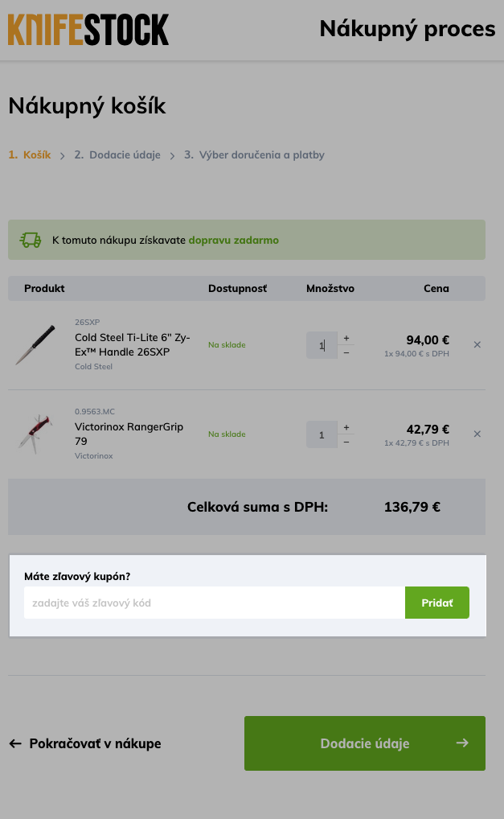The image size is (504, 819).
Task: Go to step 1 Košík
Action: click(30, 154)
